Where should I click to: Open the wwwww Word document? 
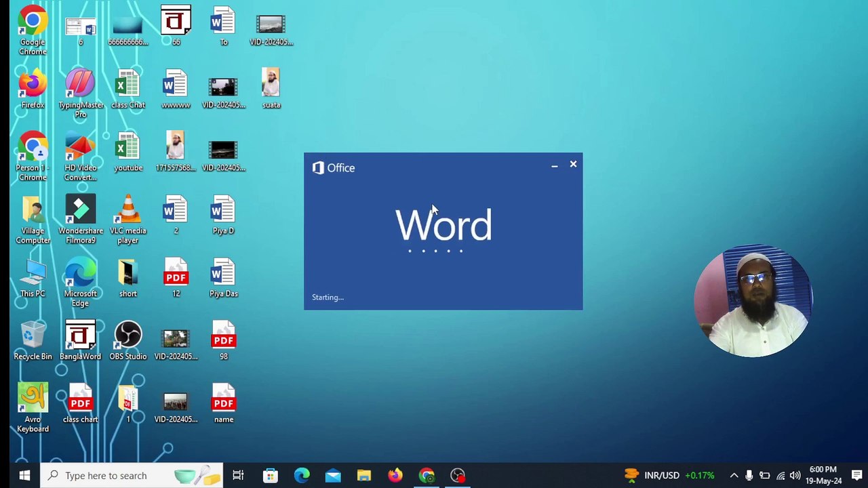pos(176,89)
